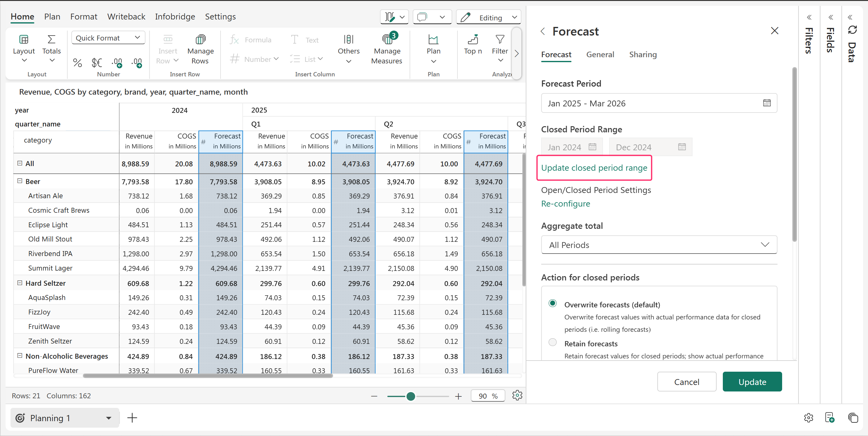Click the zoom slider handle
Viewport: 868px width, 436px height.
click(411, 396)
